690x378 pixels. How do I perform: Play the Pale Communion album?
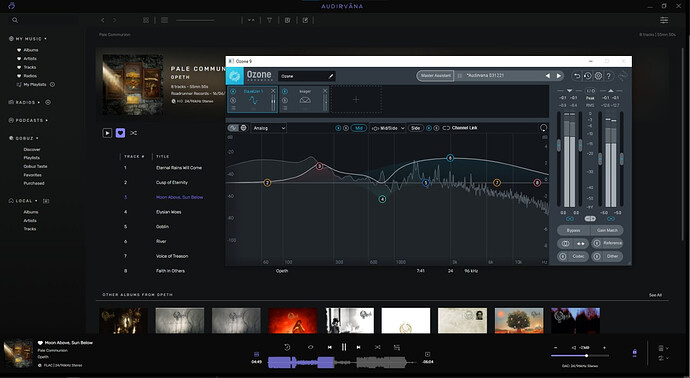(107, 132)
